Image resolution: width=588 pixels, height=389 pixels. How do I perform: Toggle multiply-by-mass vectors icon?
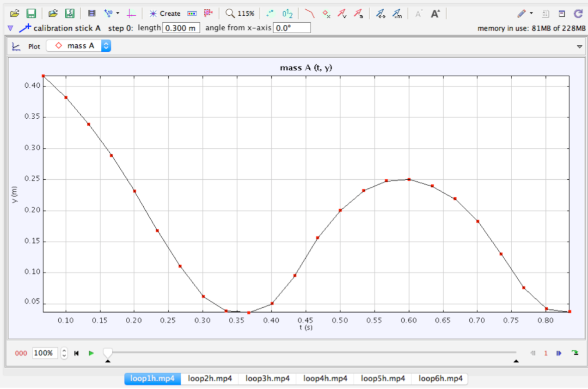(x=397, y=13)
